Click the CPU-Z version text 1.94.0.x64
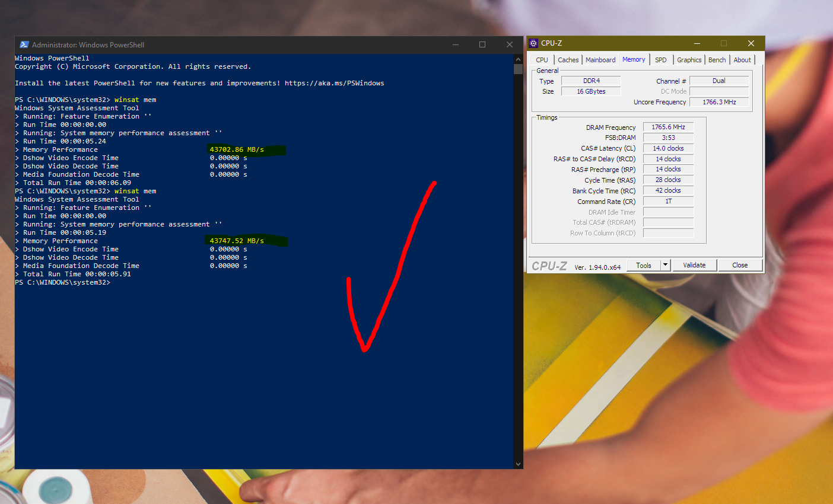Image resolution: width=833 pixels, height=504 pixels. pyautogui.click(x=597, y=267)
